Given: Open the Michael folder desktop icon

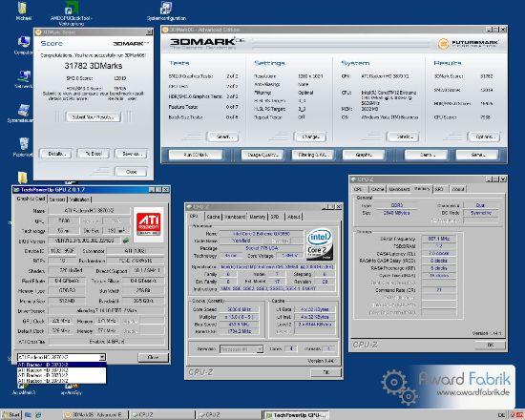Looking at the screenshot, I should pos(23,11).
